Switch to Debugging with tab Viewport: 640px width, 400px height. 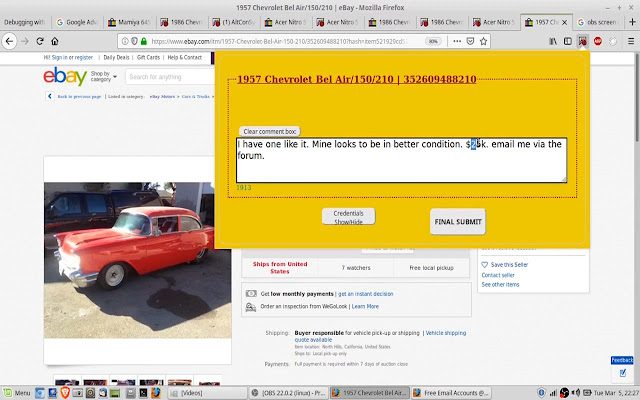point(24,22)
